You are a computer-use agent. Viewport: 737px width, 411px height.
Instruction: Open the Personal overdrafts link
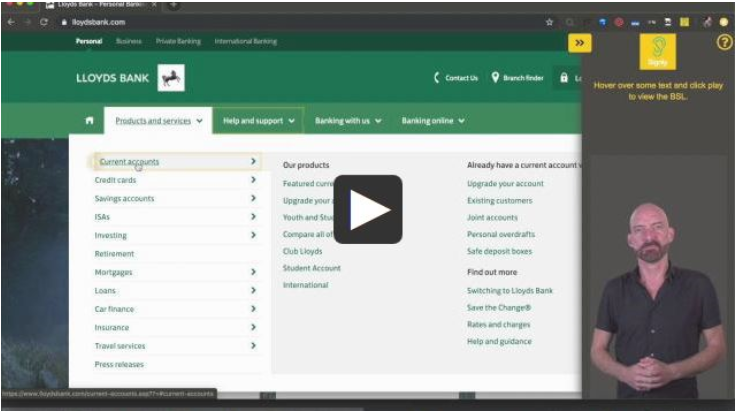pos(501,234)
